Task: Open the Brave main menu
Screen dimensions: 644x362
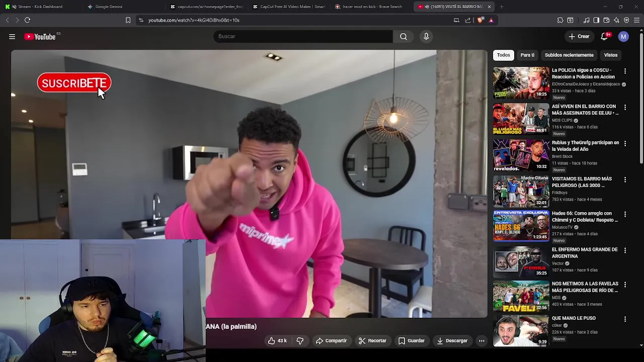Action: (x=636, y=20)
